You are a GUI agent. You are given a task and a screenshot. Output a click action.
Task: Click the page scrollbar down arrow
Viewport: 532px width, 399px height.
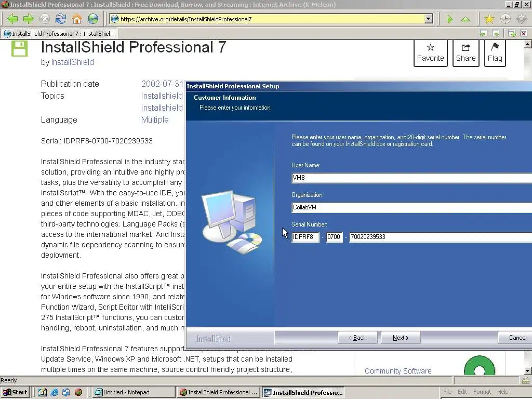point(528,371)
